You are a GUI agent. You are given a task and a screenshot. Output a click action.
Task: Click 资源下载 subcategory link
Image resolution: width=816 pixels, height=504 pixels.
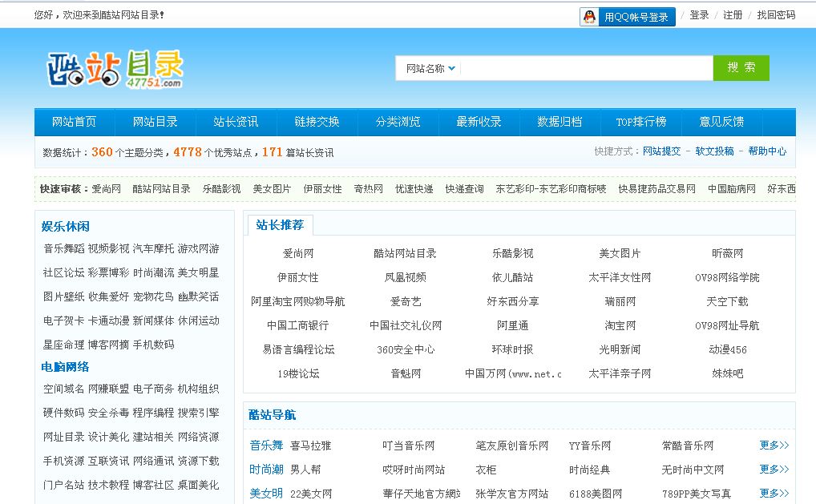point(198,460)
